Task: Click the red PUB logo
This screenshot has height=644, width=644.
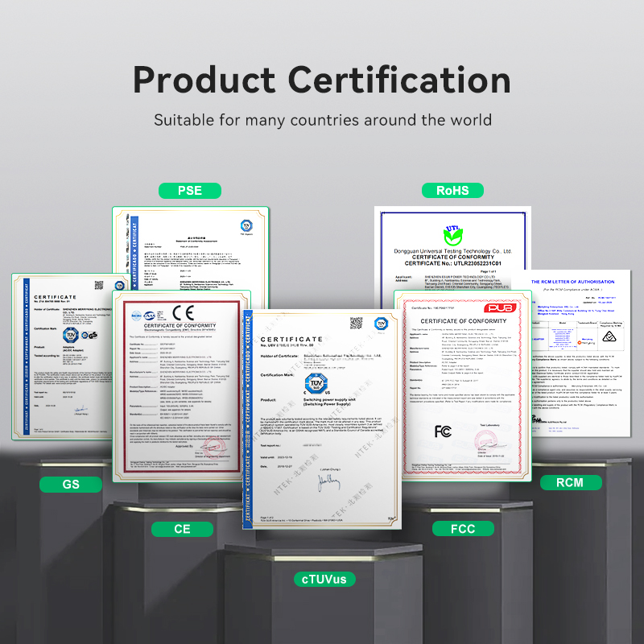Action: 500,308
